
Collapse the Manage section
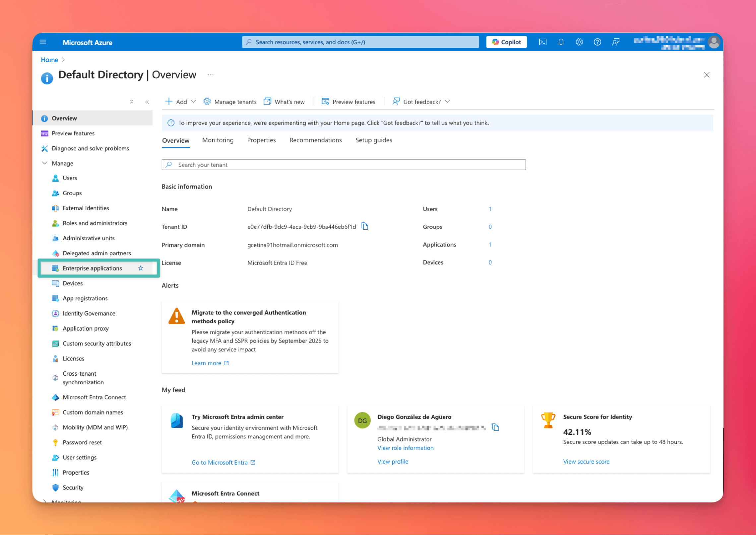[x=45, y=163]
